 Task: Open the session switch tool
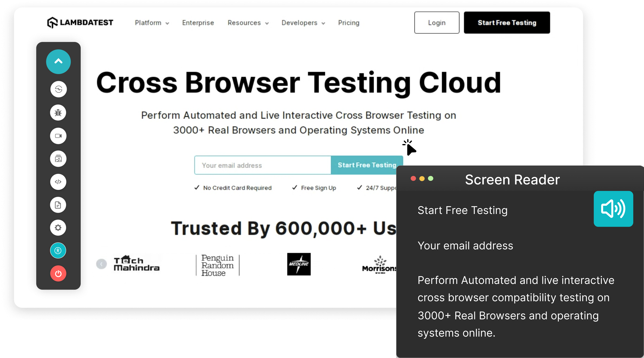click(58, 89)
